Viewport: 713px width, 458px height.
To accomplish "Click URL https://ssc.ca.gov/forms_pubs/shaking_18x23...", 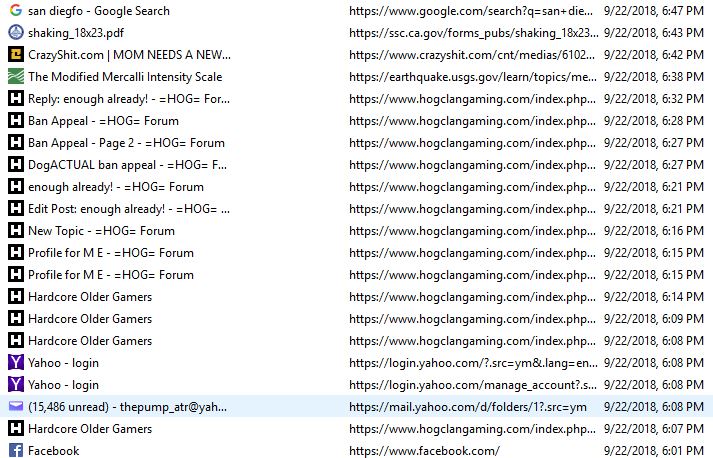I will 474,33.
